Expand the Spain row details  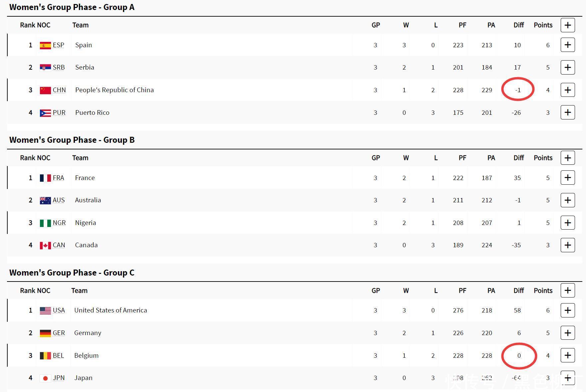568,45
